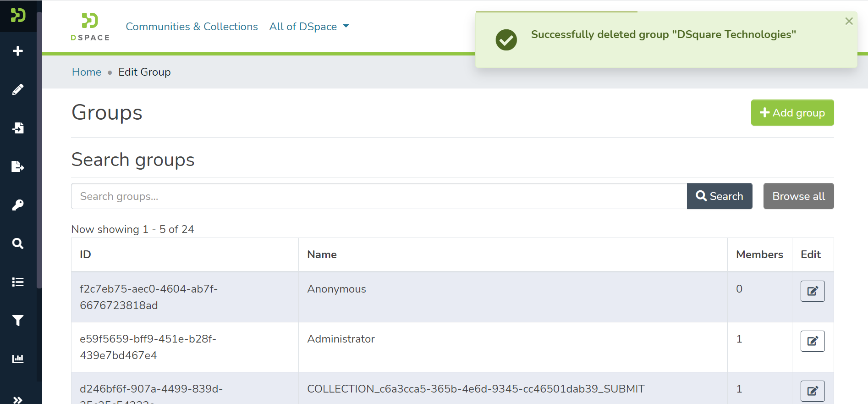Open Access Control key icon
This screenshot has height=404, width=868.
point(18,205)
